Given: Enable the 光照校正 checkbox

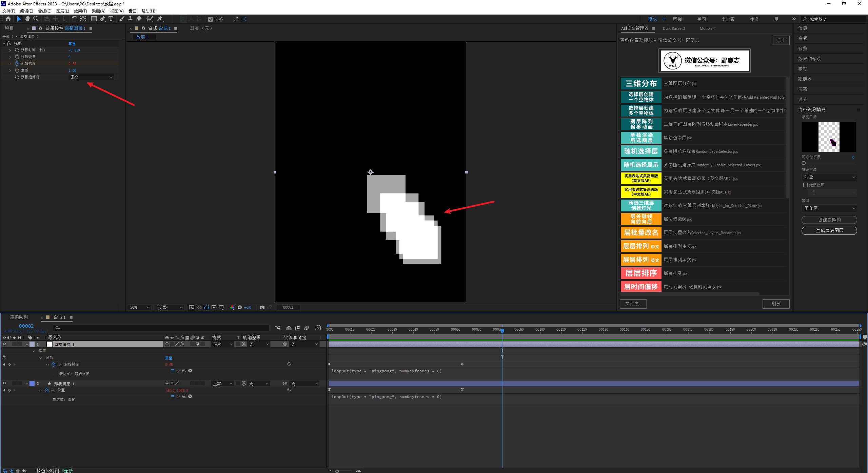Looking at the screenshot, I should [x=806, y=185].
